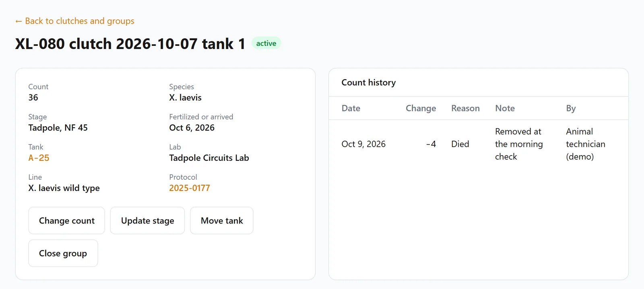Viewport: 644px width, 289px height.
Task: Click the stage value Tadpole, NF 45
Action: click(x=58, y=128)
